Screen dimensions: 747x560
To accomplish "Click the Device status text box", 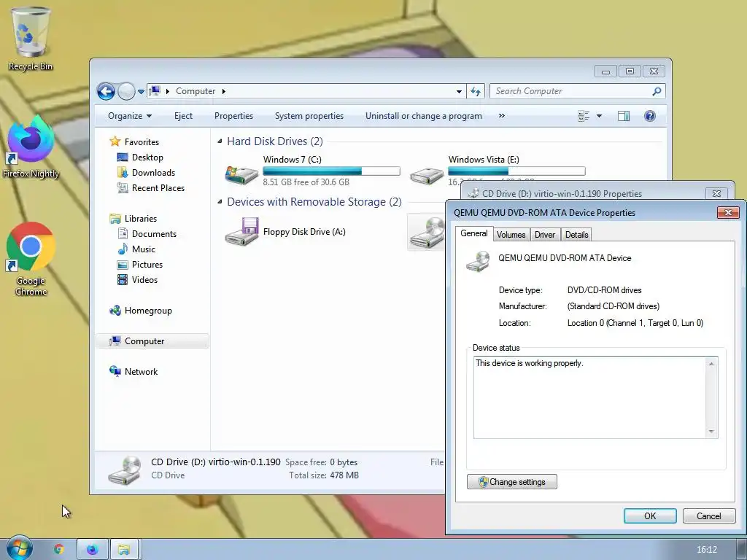I will coord(595,397).
